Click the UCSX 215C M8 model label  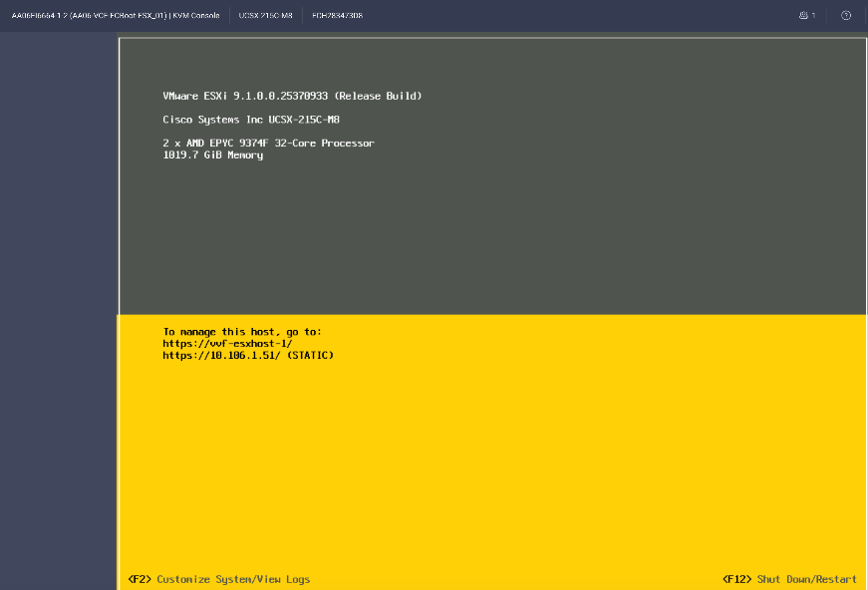click(266, 16)
